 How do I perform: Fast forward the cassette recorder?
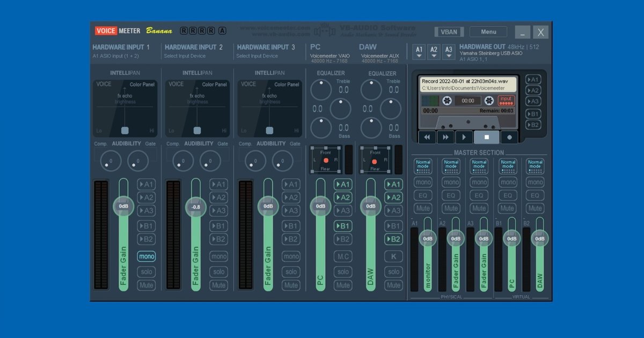click(x=445, y=137)
